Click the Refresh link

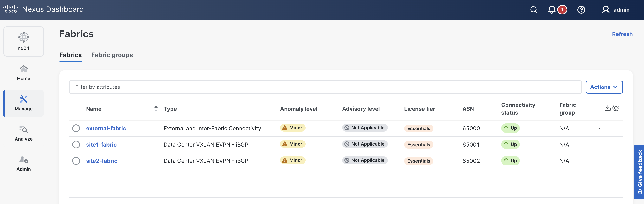[622, 34]
